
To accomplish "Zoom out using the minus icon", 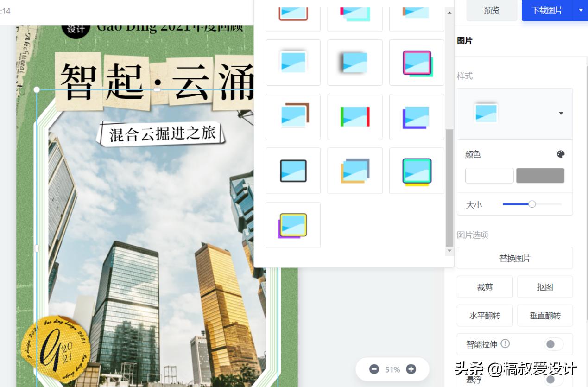I will pos(373,369).
